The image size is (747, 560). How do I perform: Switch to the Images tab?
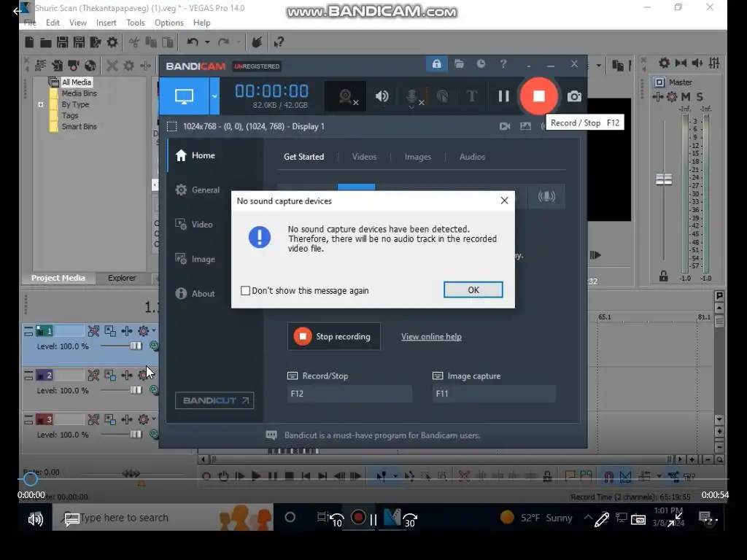pos(418,157)
